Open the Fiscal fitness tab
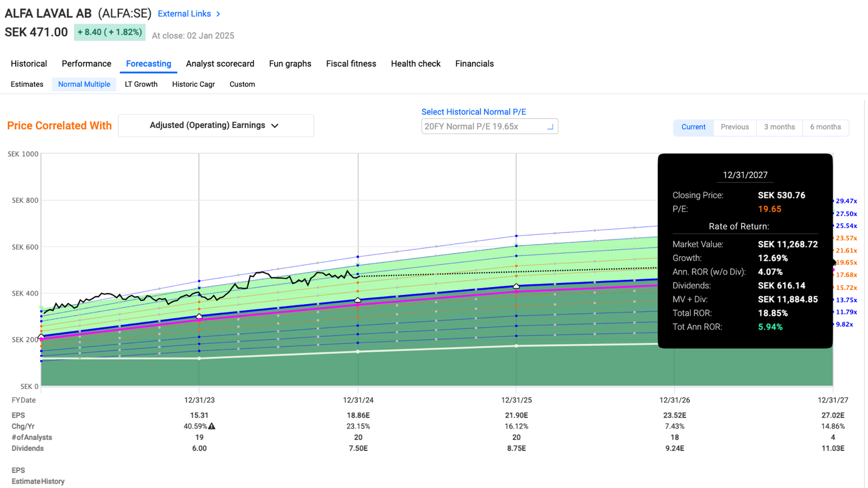 tap(351, 64)
